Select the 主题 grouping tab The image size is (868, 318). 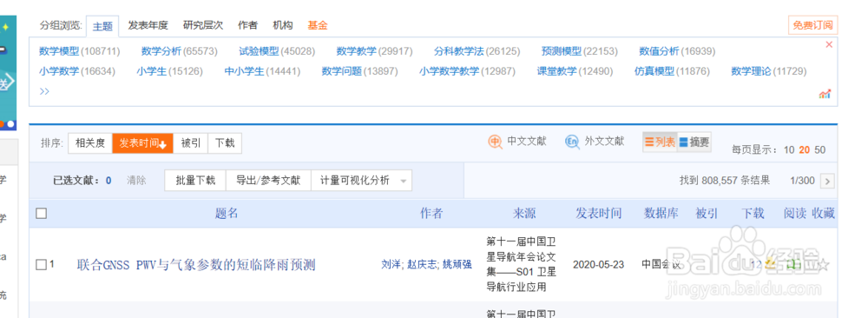pos(102,26)
